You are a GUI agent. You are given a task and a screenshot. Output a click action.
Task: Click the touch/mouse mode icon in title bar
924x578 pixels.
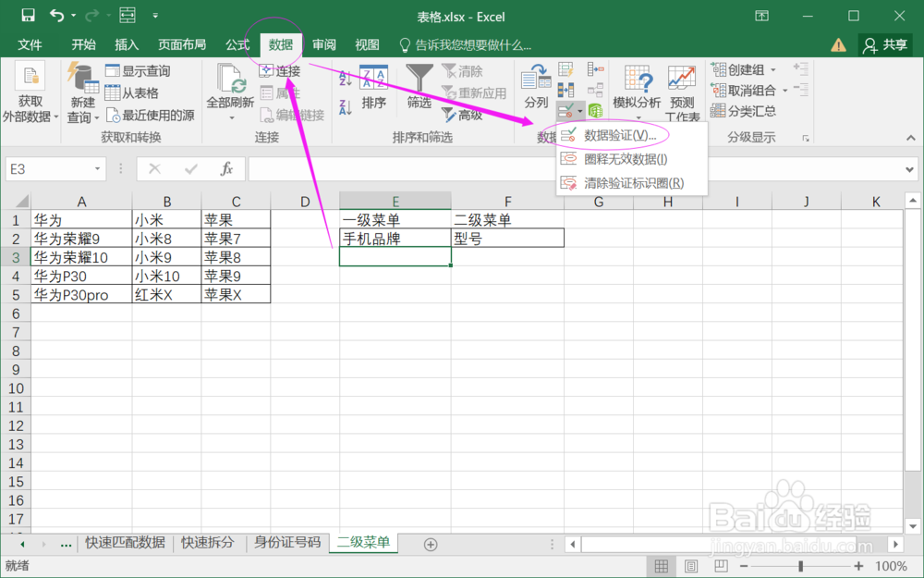tap(128, 16)
